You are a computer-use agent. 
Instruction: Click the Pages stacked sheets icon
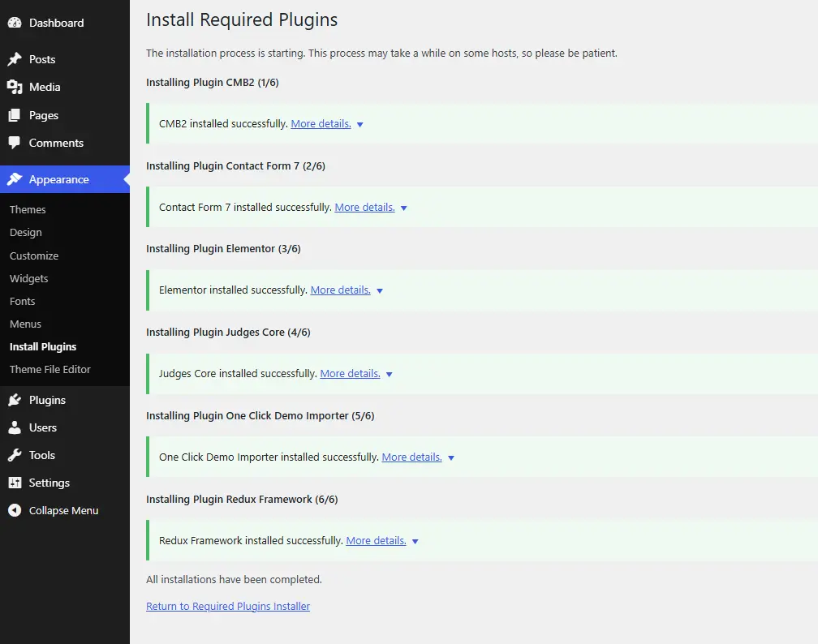click(15, 115)
